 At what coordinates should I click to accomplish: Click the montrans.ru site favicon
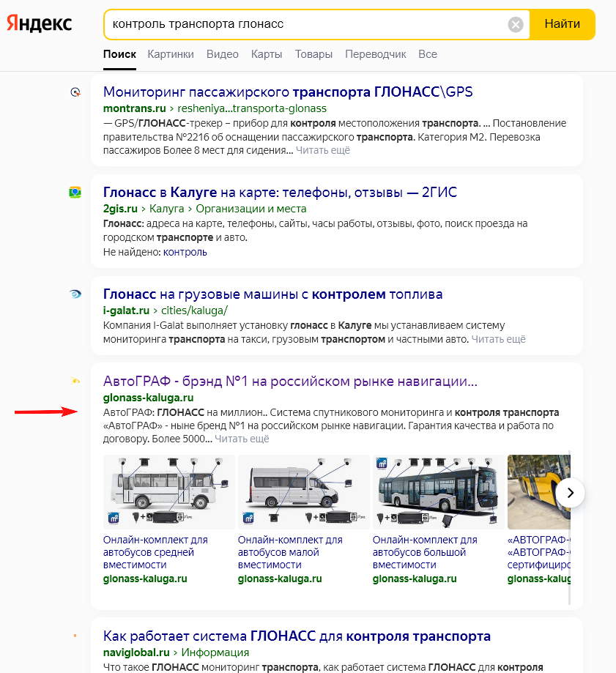pos(75,92)
